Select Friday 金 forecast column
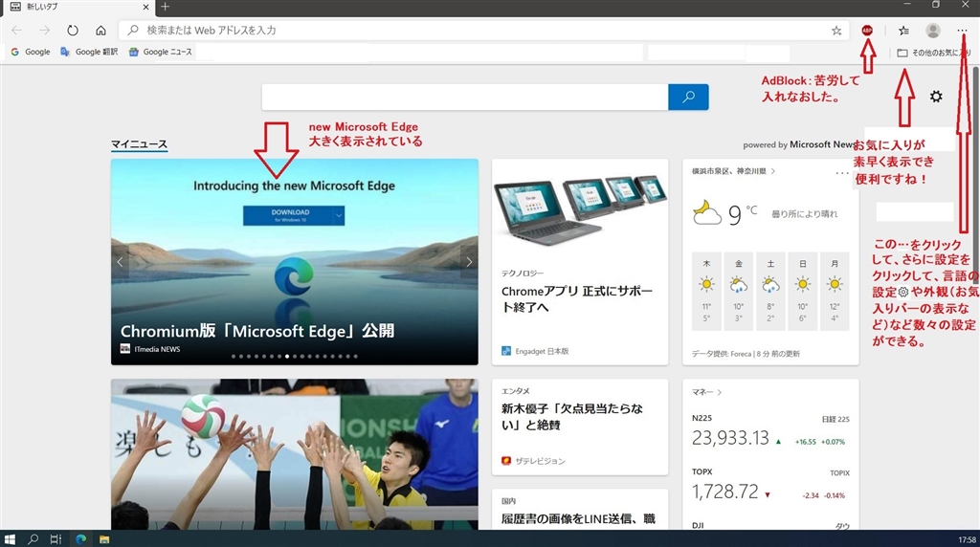The image size is (980, 547). point(739,291)
